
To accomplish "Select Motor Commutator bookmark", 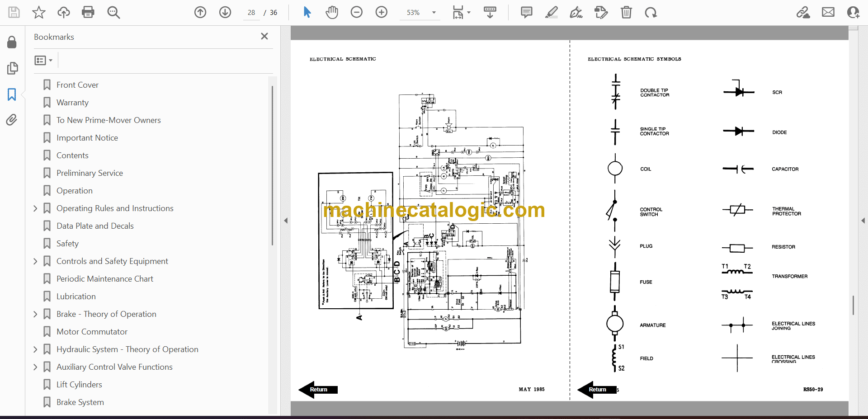I will click(x=92, y=332).
